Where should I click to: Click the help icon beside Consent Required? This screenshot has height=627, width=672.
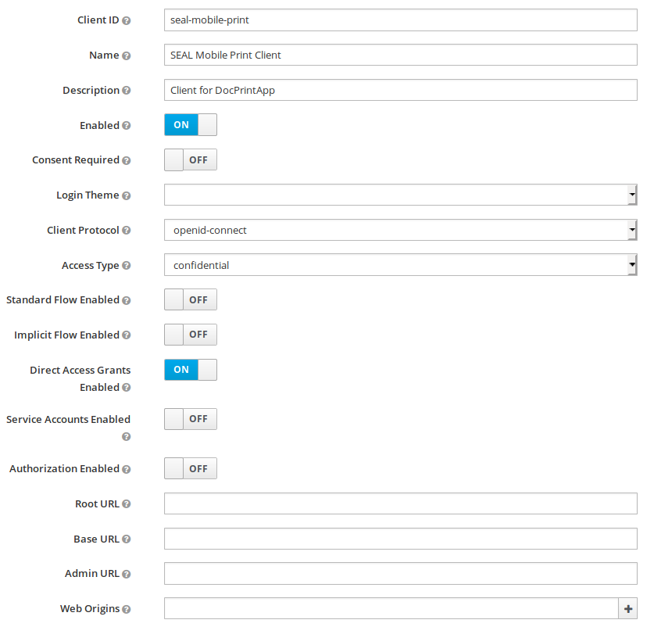[x=127, y=160]
